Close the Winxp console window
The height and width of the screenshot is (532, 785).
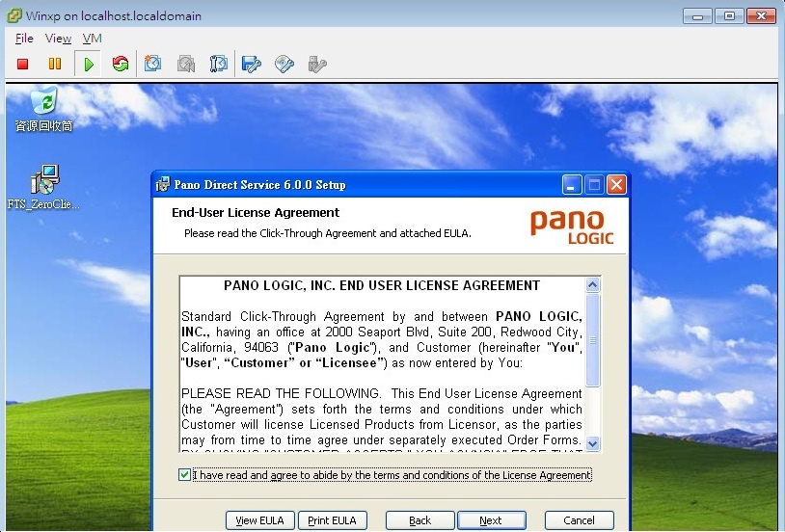click(x=762, y=16)
